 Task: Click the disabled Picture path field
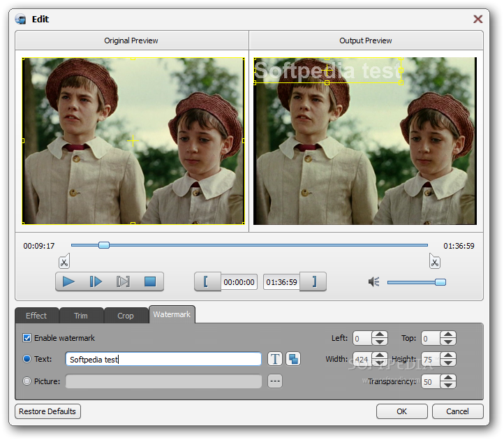pyautogui.click(x=163, y=381)
